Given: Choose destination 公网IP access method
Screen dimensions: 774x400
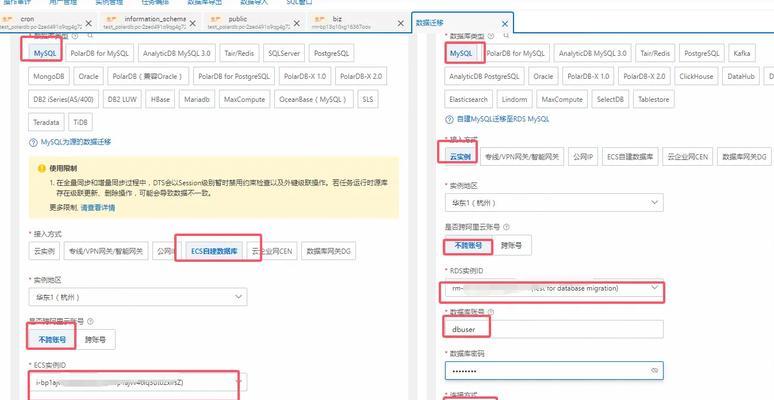Looking at the screenshot, I should pyautogui.click(x=583, y=157).
